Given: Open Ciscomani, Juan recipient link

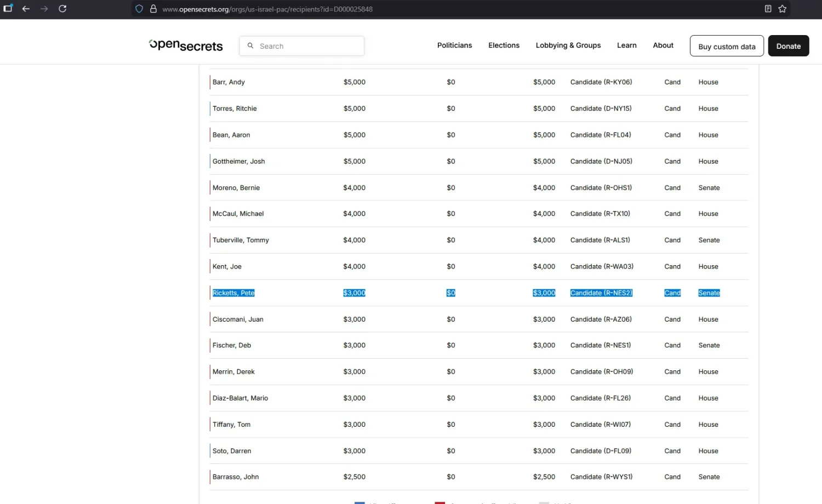Looking at the screenshot, I should point(238,319).
